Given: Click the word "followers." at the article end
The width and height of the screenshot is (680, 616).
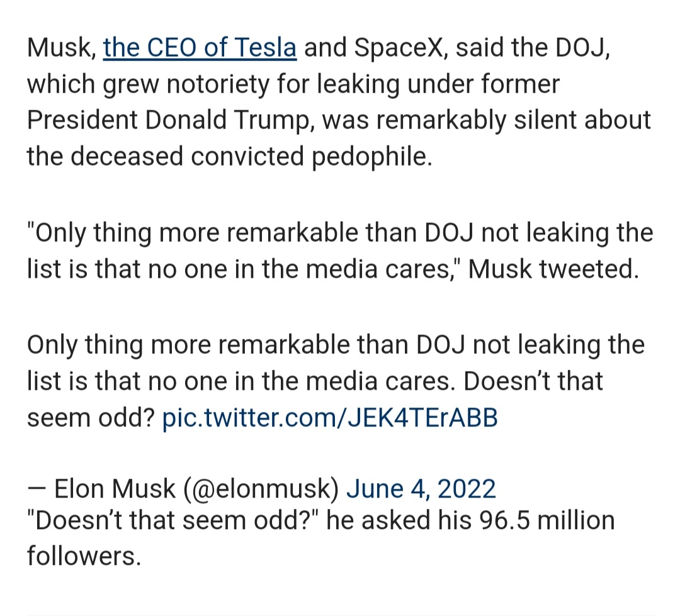Looking at the screenshot, I should (x=84, y=556).
